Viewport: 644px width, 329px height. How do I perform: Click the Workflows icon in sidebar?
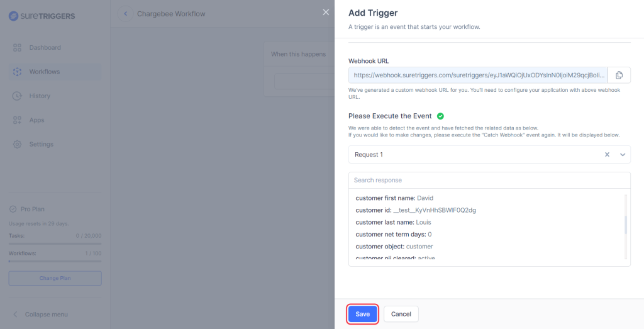pos(17,72)
